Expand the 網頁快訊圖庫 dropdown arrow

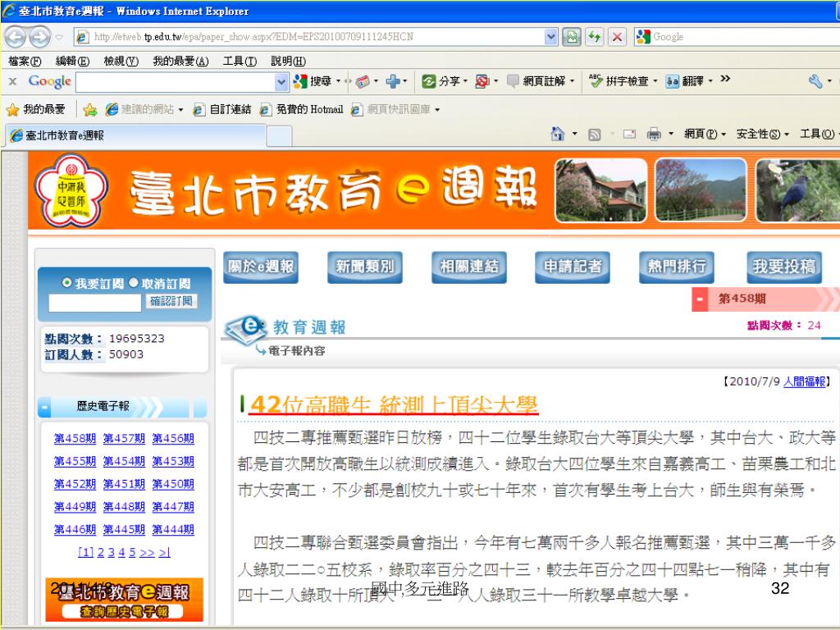coord(437,110)
